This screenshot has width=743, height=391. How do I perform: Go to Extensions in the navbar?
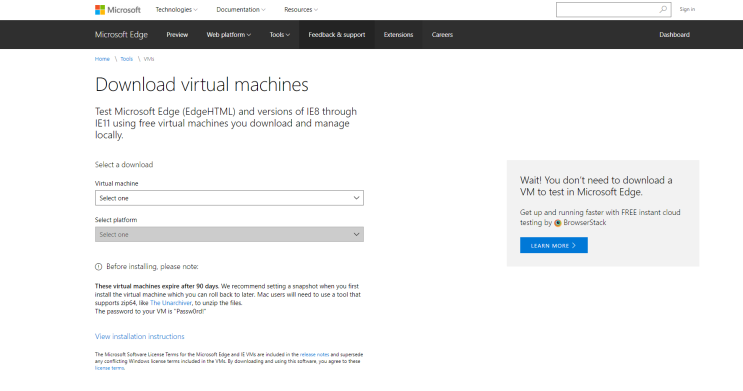tap(398, 35)
